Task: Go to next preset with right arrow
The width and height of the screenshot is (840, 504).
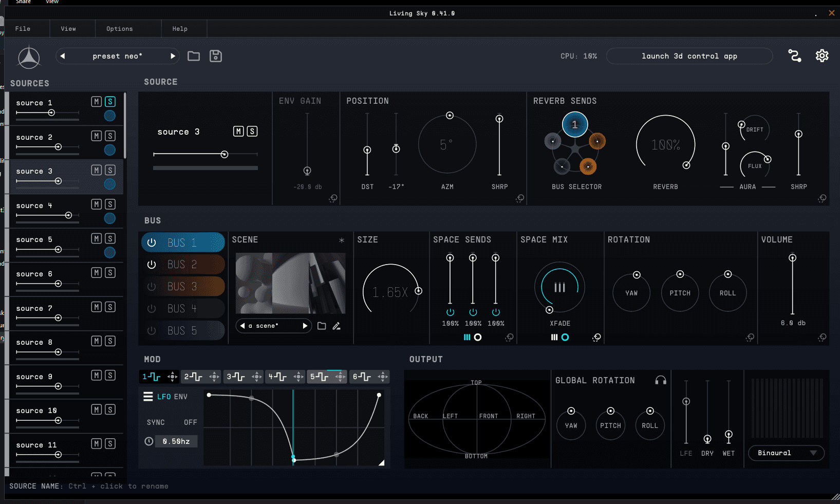Action: tap(173, 56)
